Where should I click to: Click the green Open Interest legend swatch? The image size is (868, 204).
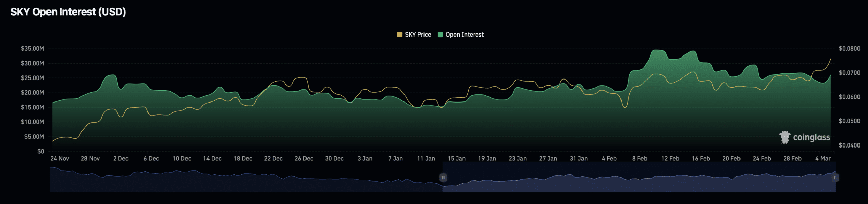coord(440,35)
